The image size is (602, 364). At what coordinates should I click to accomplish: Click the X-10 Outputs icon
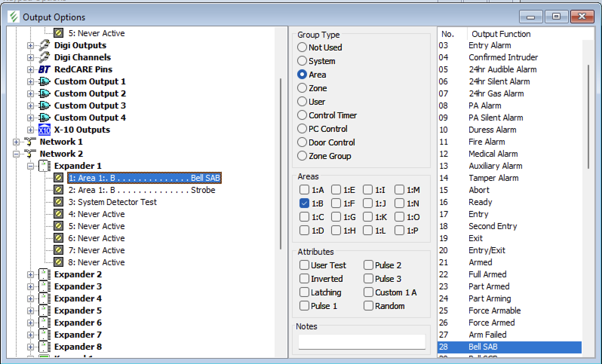[45, 130]
